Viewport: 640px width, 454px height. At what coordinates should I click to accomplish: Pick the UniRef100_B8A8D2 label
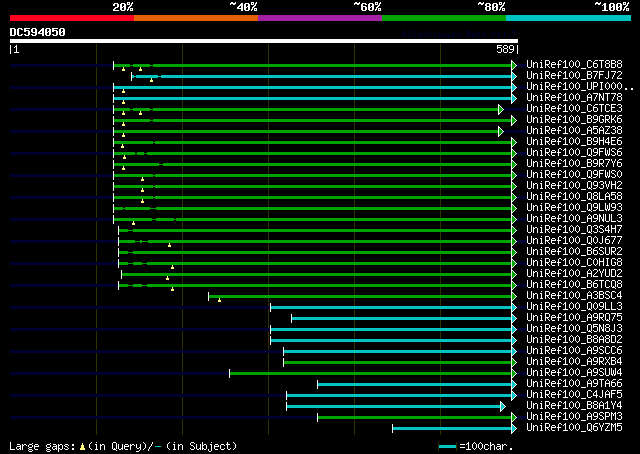click(574, 340)
